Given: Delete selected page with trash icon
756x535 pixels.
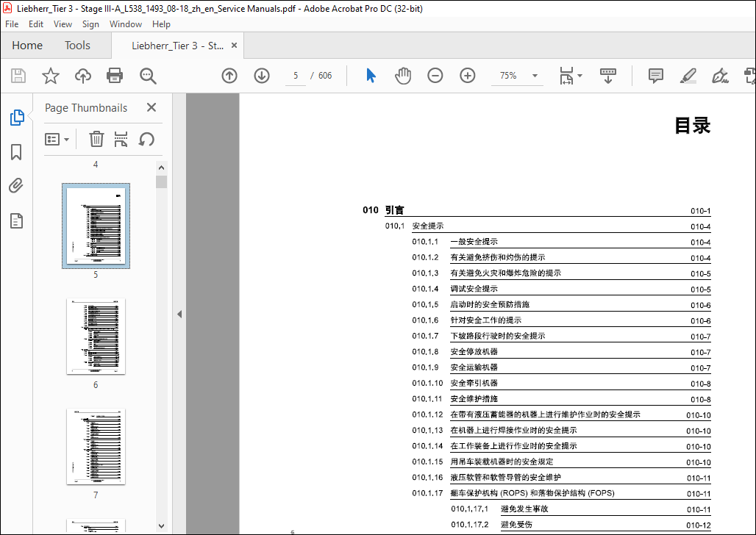Looking at the screenshot, I should point(96,140).
